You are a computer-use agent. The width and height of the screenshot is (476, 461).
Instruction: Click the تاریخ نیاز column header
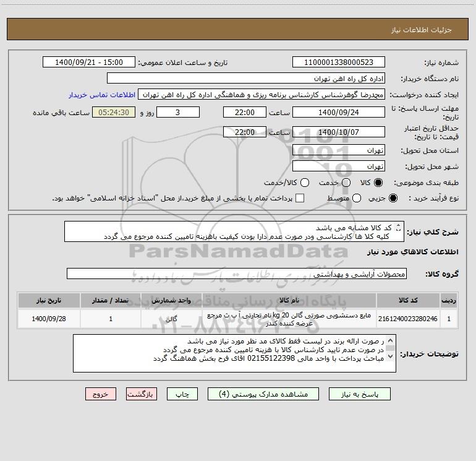[x=49, y=301]
